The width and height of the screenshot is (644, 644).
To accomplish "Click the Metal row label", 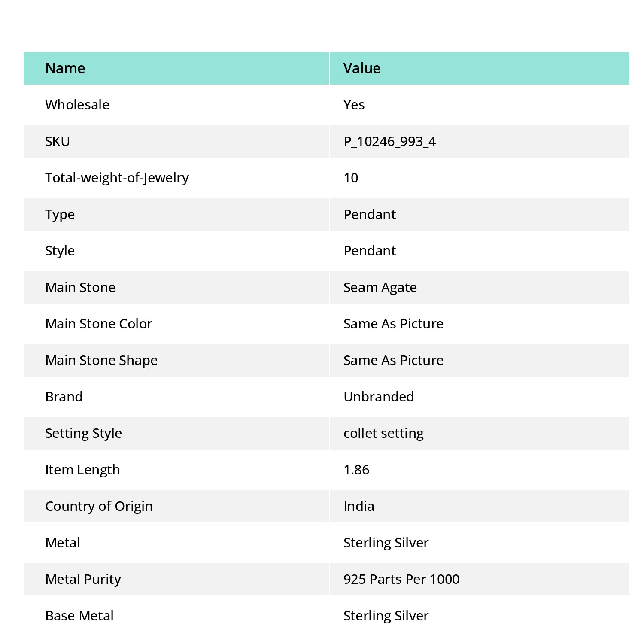I will click(x=63, y=543).
